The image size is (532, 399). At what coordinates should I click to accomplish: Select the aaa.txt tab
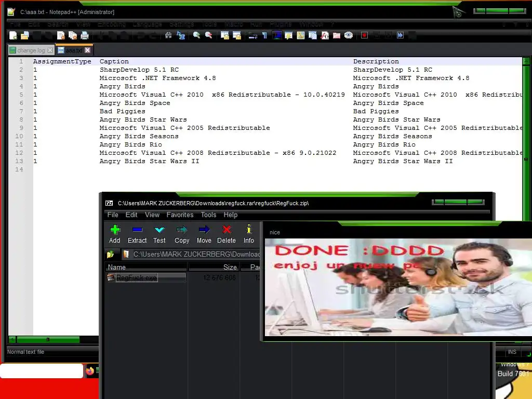click(74, 50)
